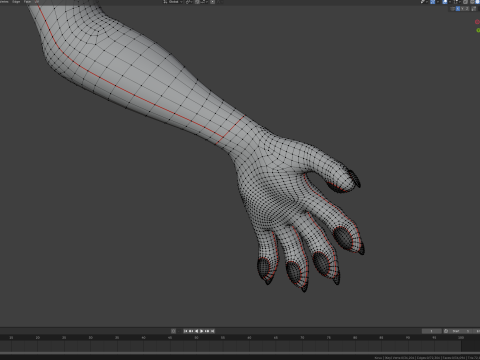This screenshot has height=360, width=480.
Task: Toggle auto merge vertices icon
Action: tap(473, 9)
